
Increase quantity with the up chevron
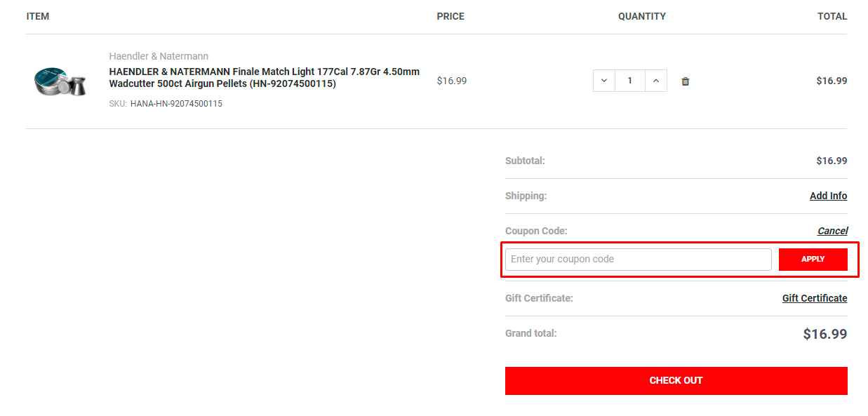(x=655, y=81)
